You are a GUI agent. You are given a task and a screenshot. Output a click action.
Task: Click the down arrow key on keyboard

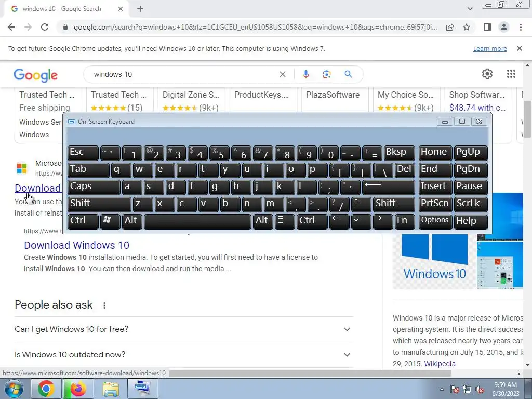tap(361, 221)
